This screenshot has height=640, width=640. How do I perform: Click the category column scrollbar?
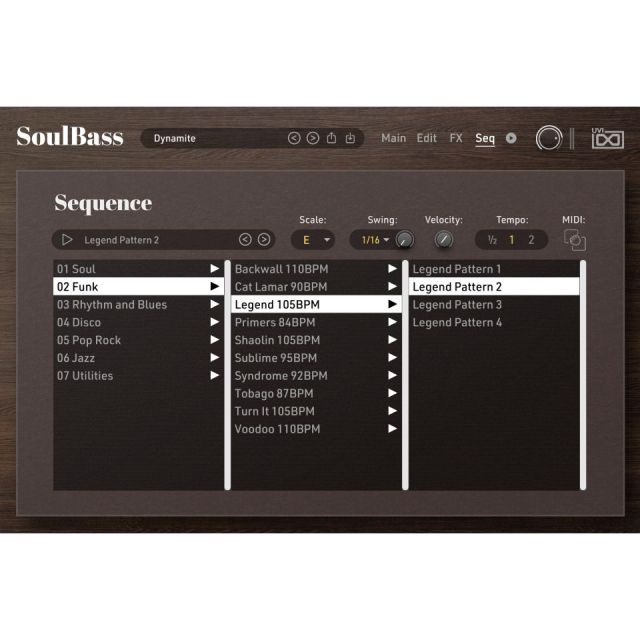point(227,375)
